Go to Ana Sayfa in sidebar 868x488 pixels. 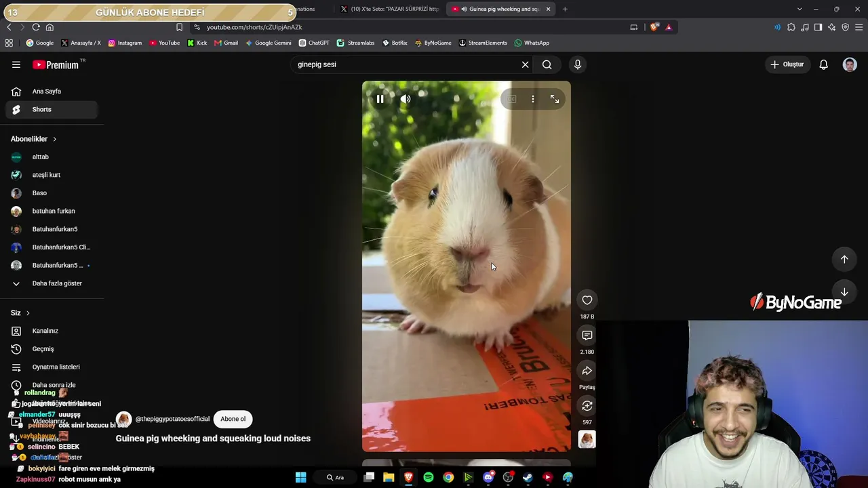tap(52, 91)
